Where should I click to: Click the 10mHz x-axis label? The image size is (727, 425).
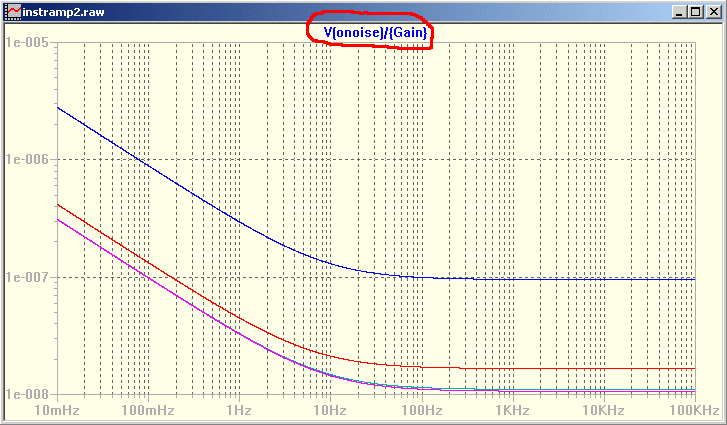pyautogui.click(x=57, y=410)
